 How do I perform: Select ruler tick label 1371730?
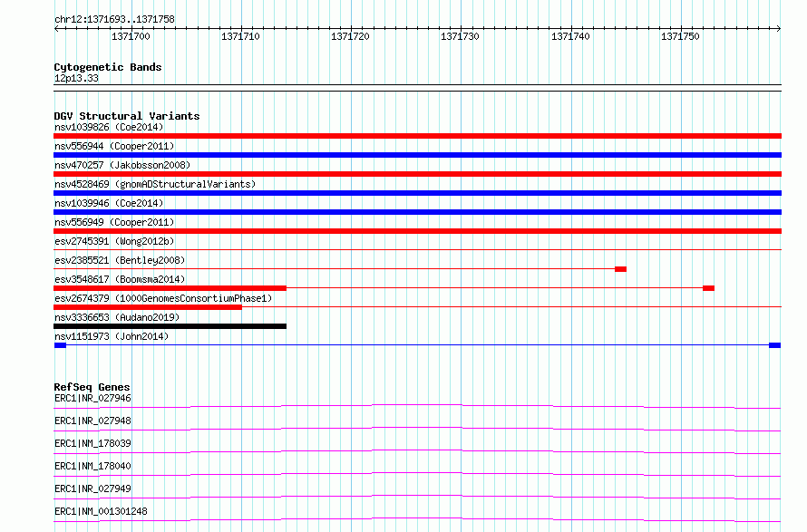tap(460, 36)
